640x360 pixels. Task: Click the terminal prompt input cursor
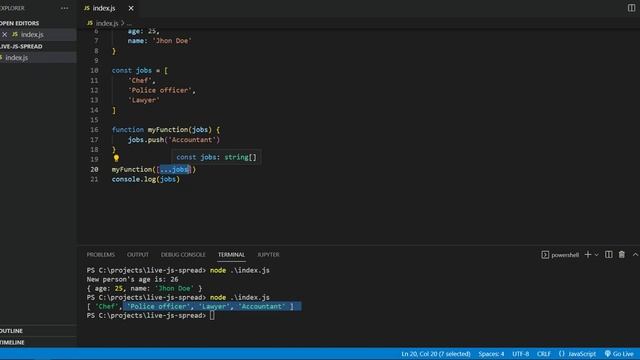tap(212, 316)
